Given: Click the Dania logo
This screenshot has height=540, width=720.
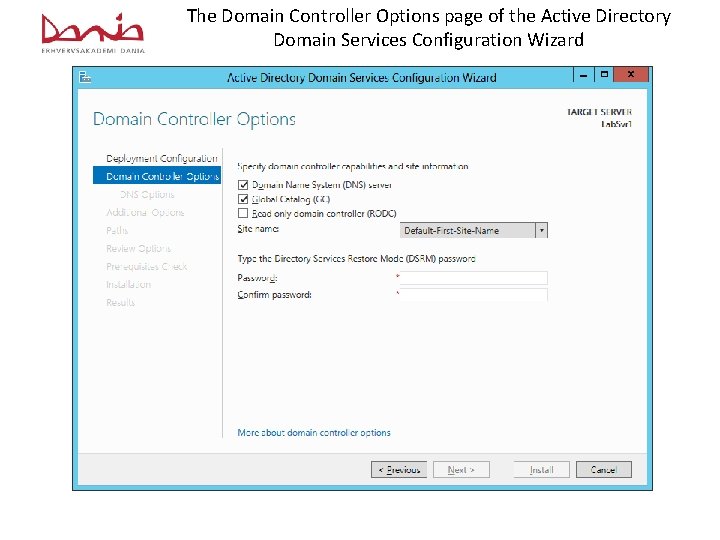Looking at the screenshot, I should tap(93, 33).
